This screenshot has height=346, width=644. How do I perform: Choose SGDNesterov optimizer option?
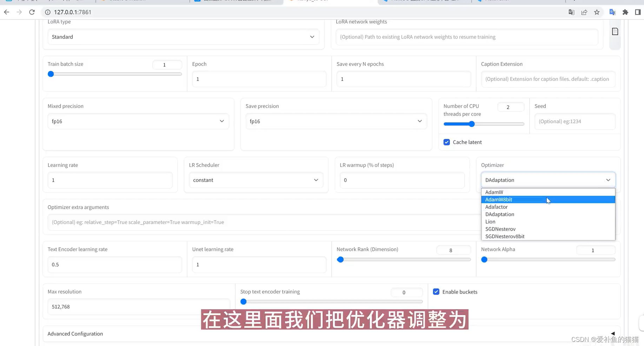coord(548,229)
